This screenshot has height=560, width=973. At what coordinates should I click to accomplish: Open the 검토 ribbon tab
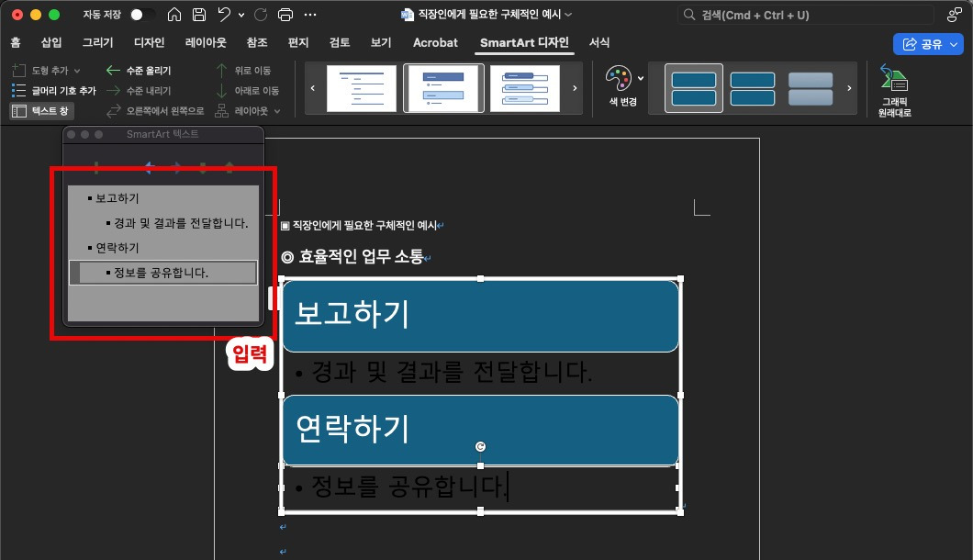pos(340,42)
